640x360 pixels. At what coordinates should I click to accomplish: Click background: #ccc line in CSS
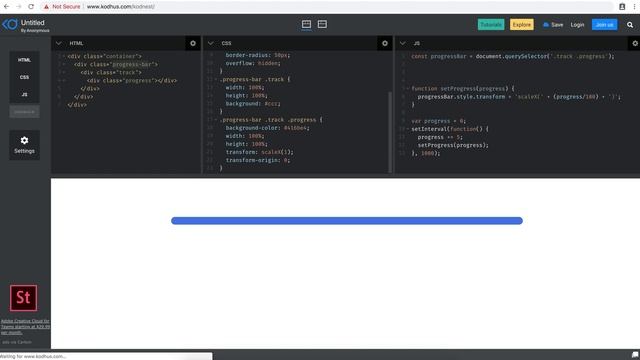[x=253, y=104]
